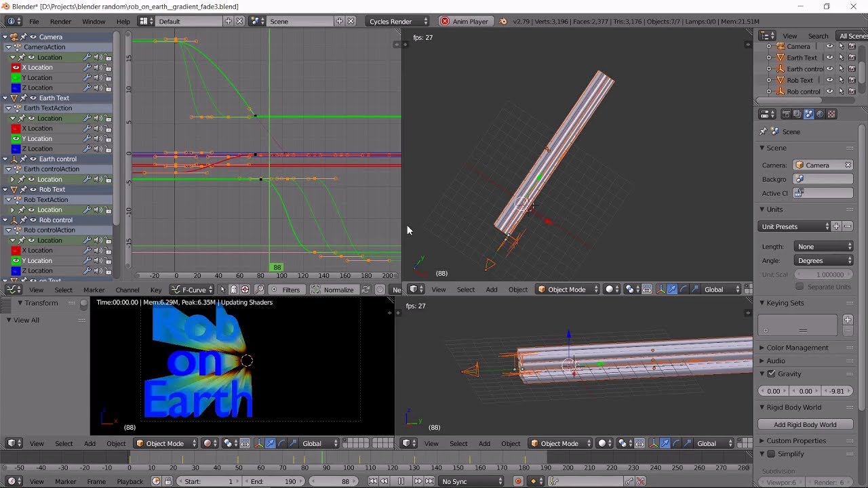Switch to the World properties tab icon
This screenshot has height=488, width=868.
pyautogui.click(x=820, y=115)
